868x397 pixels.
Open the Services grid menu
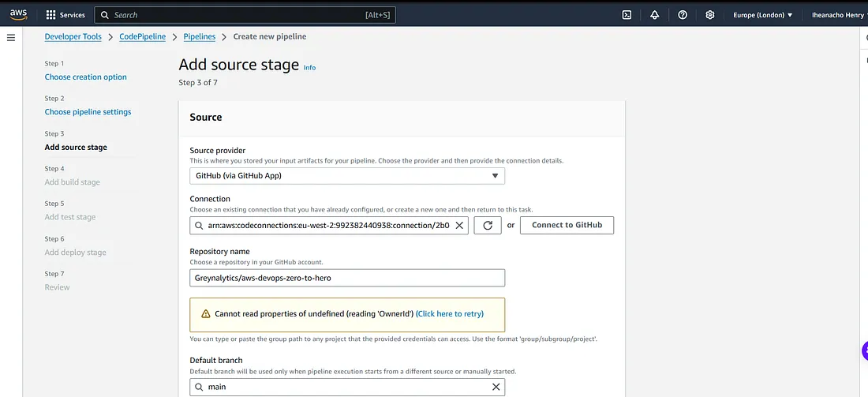pos(65,15)
